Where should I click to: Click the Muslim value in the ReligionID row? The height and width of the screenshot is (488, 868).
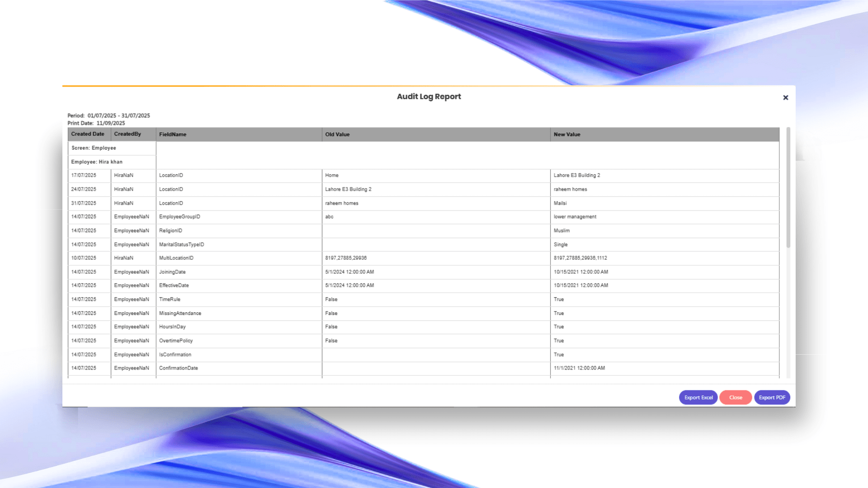tap(561, 231)
